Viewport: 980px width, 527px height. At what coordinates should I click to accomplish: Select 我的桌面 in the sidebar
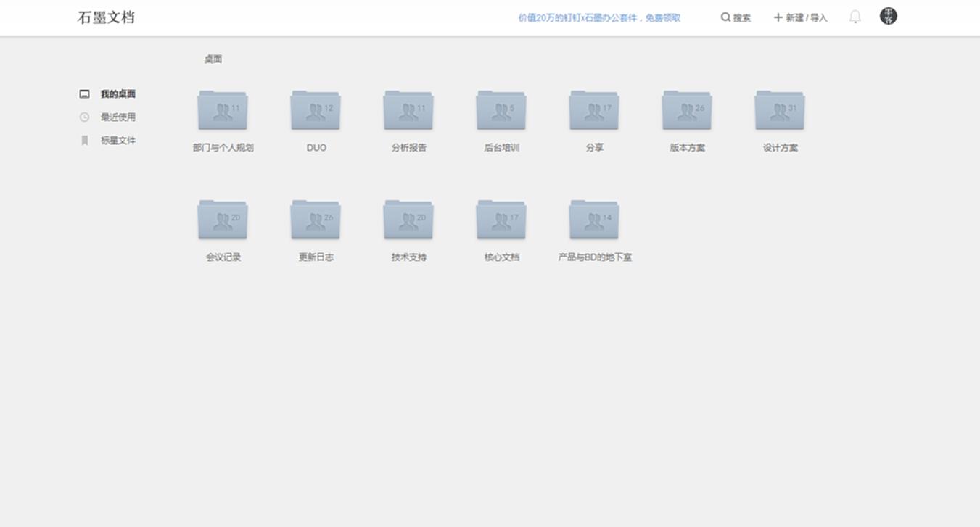[x=118, y=94]
